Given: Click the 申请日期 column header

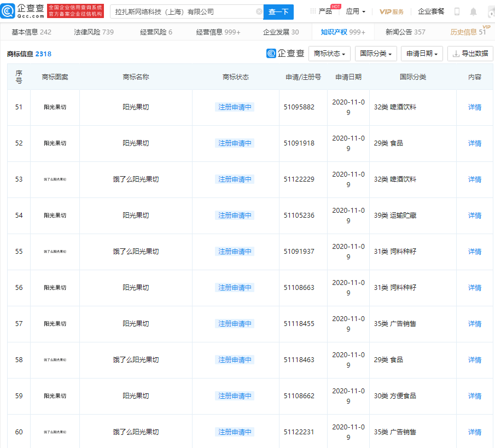Looking at the screenshot, I should 348,77.
